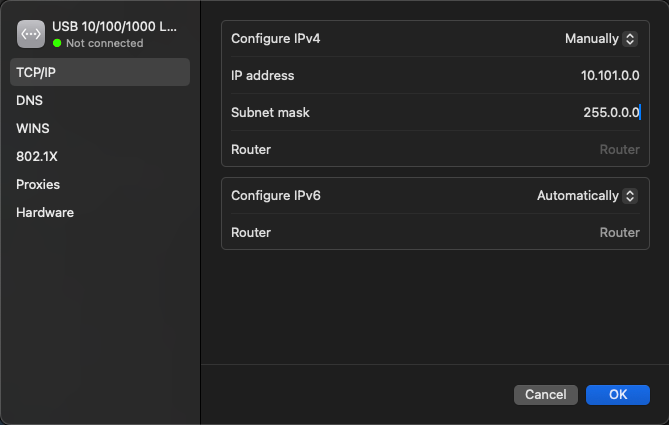This screenshot has width=669, height=425.
Task: Open the Configure IPv4 Manually dropdown
Action: tap(601, 39)
